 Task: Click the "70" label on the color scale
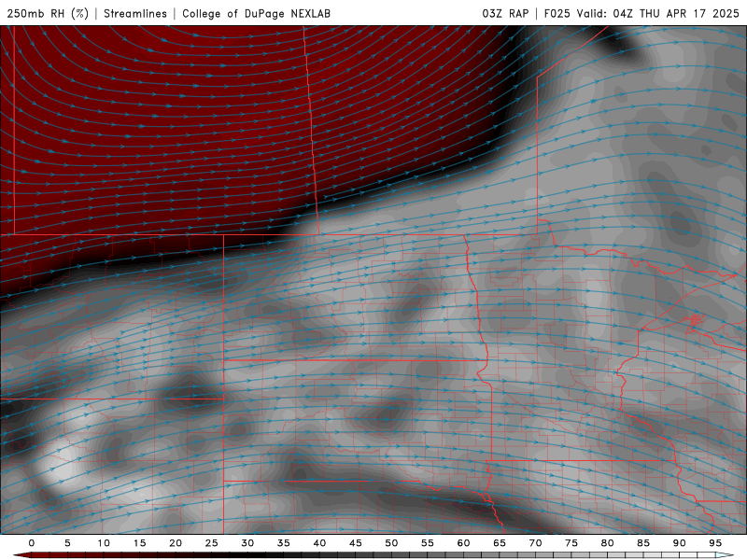(x=535, y=543)
